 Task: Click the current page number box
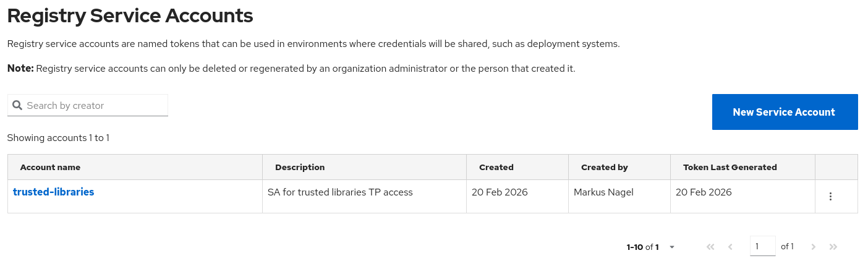[x=762, y=246]
